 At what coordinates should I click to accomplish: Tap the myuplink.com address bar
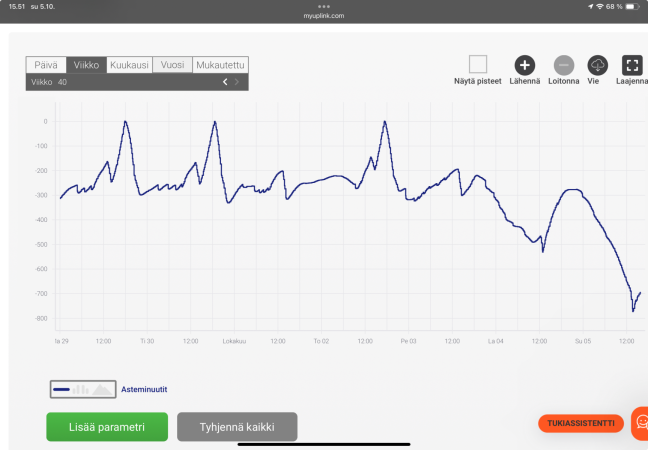pos(324,16)
